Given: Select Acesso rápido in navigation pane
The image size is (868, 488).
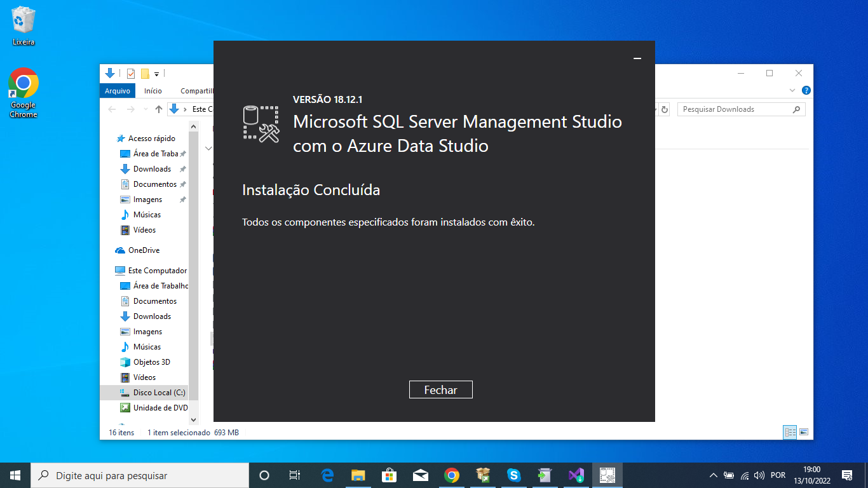Looking at the screenshot, I should [146, 139].
